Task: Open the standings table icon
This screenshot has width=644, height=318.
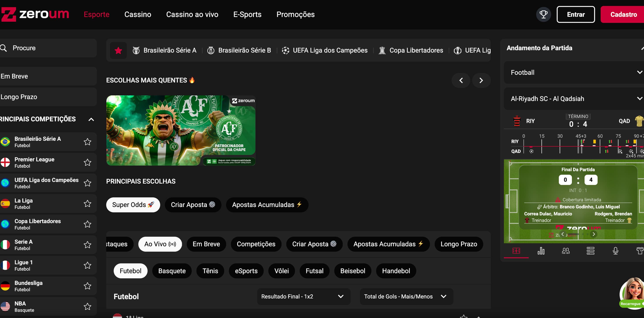Action: [x=590, y=251]
